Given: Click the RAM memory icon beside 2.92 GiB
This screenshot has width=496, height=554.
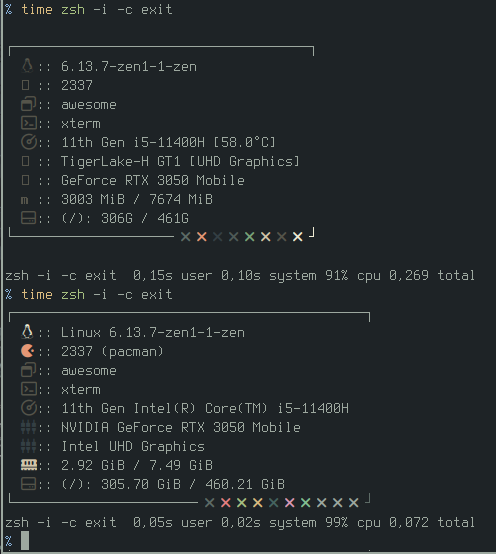Looking at the screenshot, I should click(29, 465).
